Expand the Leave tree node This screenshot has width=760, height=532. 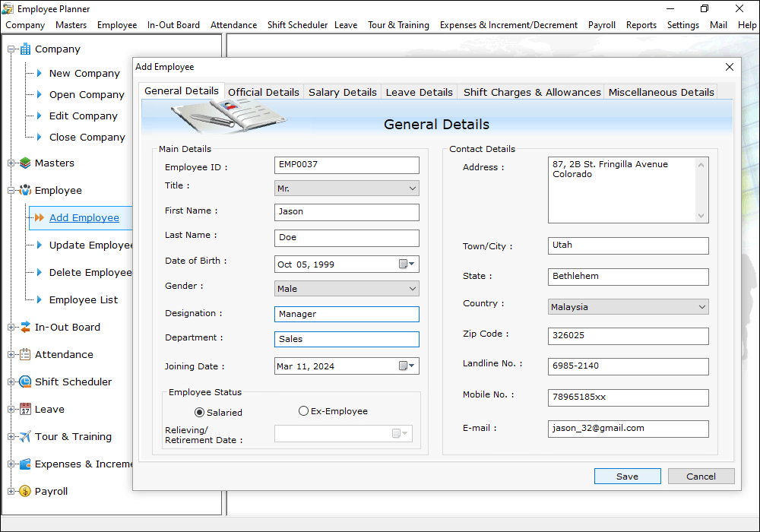[x=11, y=410]
